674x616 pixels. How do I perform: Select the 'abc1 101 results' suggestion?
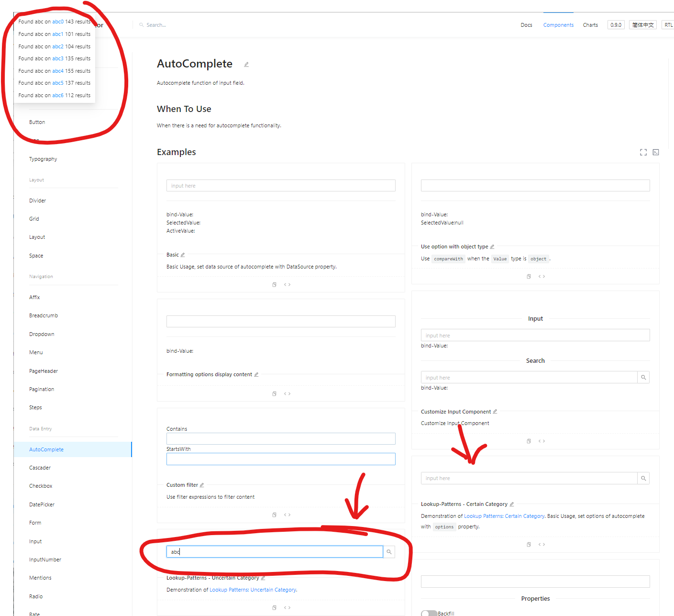(55, 34)
